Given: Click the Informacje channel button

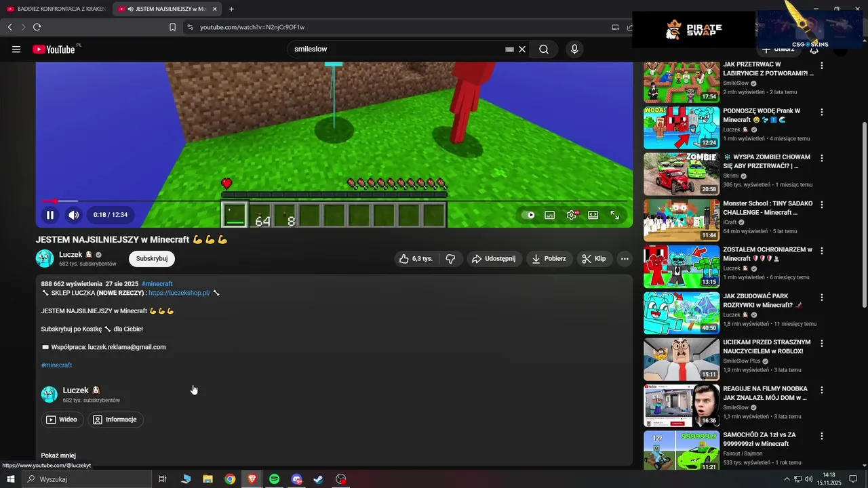Looking at the screenshot, I should (115, 420).
